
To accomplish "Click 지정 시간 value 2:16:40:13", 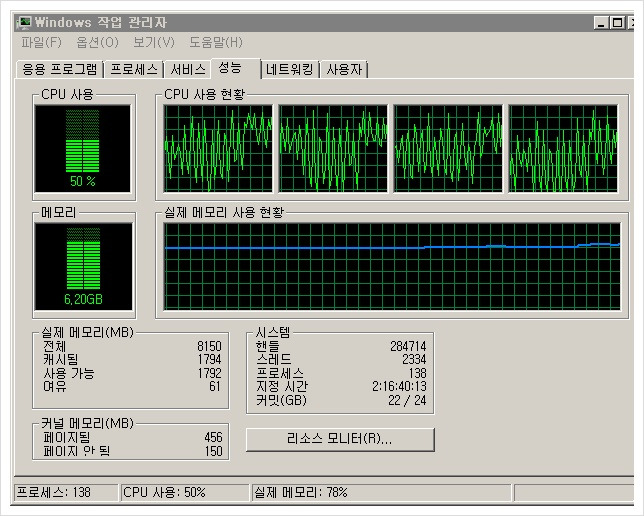I will pyautogui.click(x=400, y=386).
